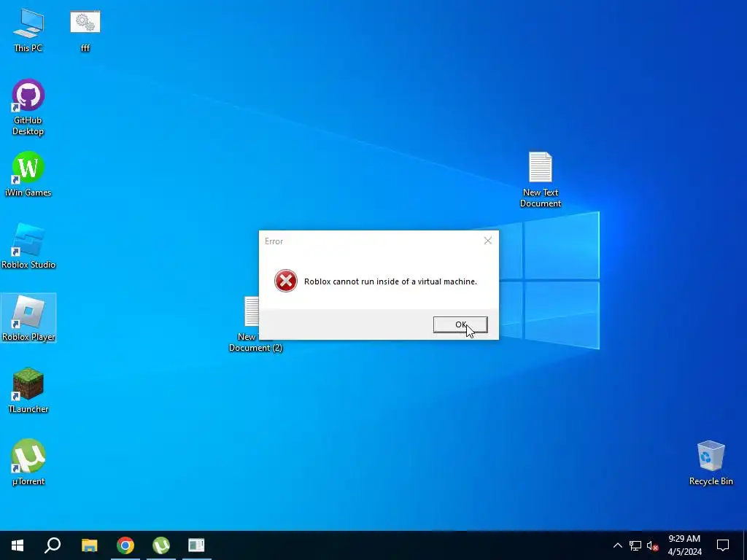This screenshot has height=560, width=747.
Task: Switch to µTorrent in the taskbar
Action: (x=161, y=545)
